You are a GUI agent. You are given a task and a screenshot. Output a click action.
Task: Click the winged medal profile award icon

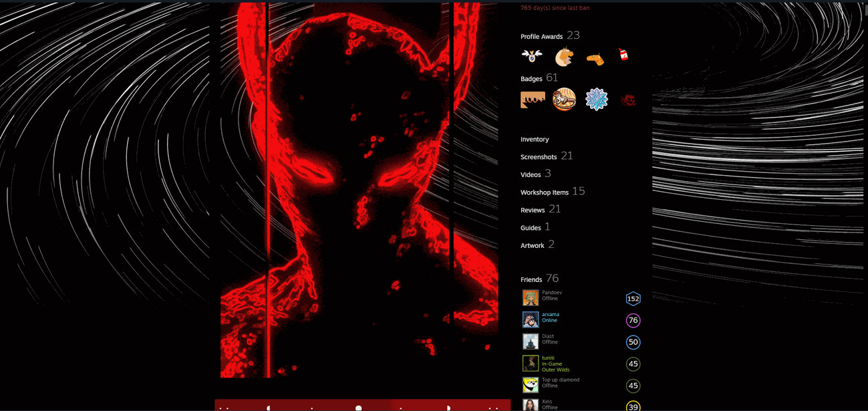(x=532, y=56)
